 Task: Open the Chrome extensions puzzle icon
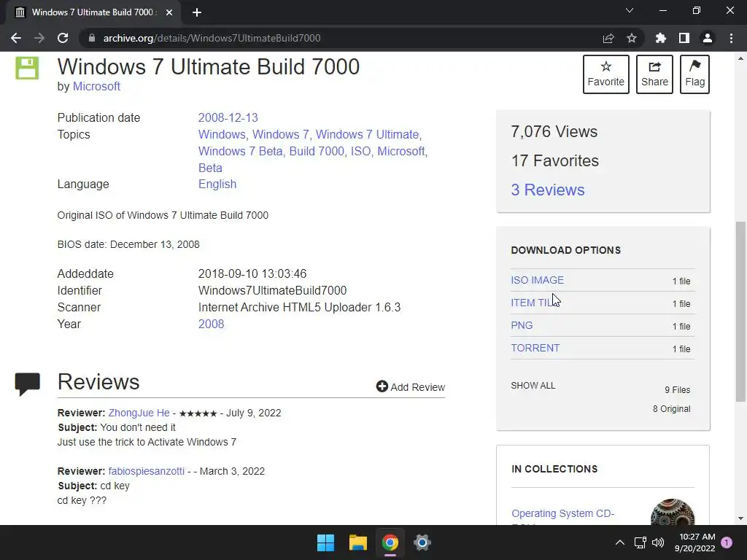coord(661,38)
